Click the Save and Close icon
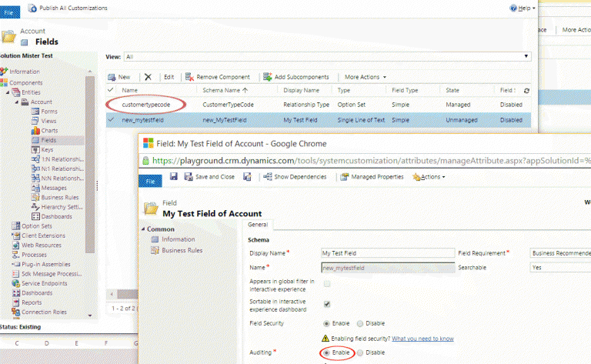 point(188,176)
